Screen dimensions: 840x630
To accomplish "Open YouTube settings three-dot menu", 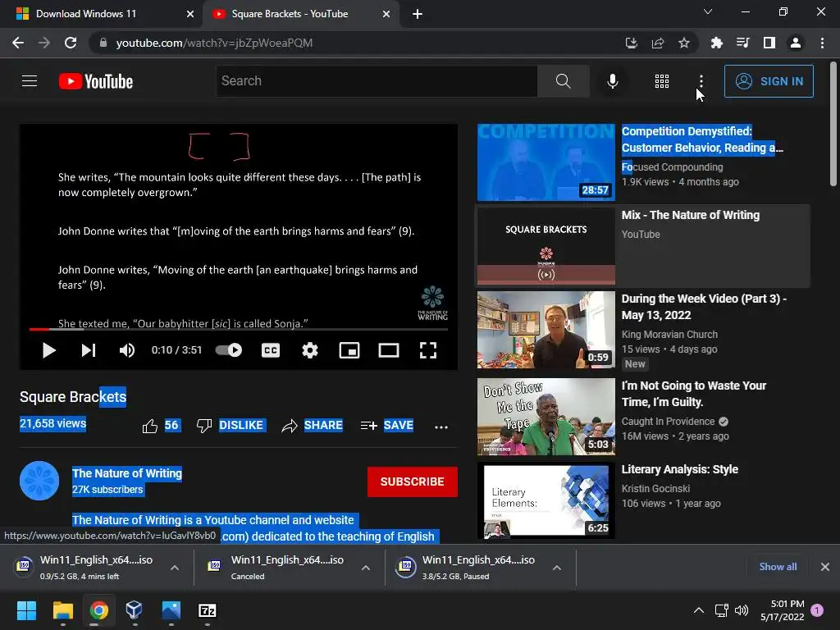I will [701, 81].
